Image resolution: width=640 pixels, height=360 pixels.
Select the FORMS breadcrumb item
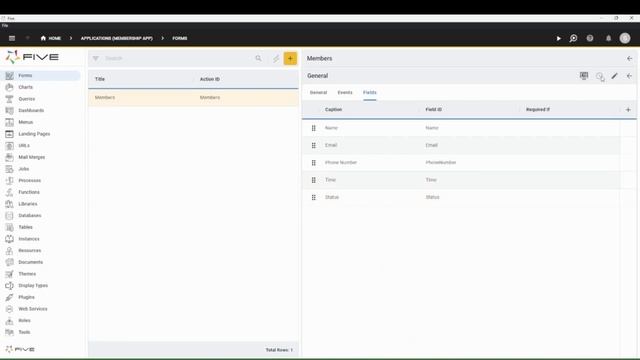(x=180, y=38)
